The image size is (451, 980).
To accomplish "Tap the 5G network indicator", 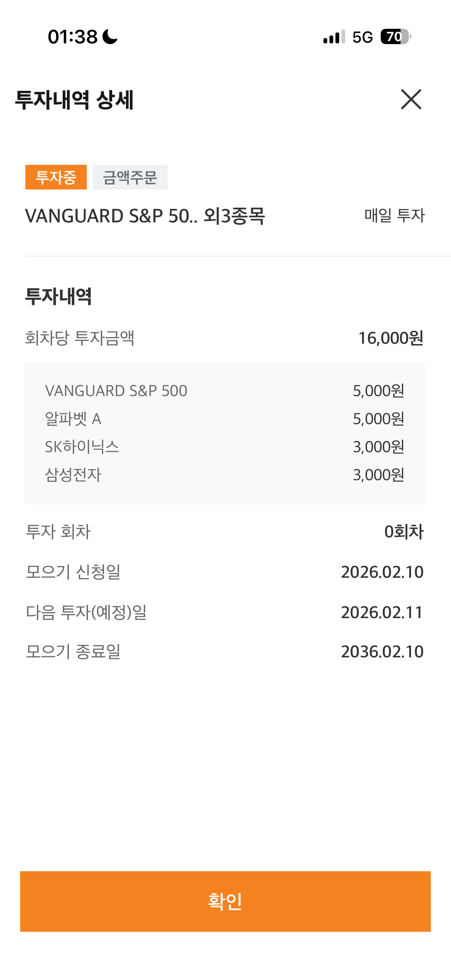I will 362,37.
